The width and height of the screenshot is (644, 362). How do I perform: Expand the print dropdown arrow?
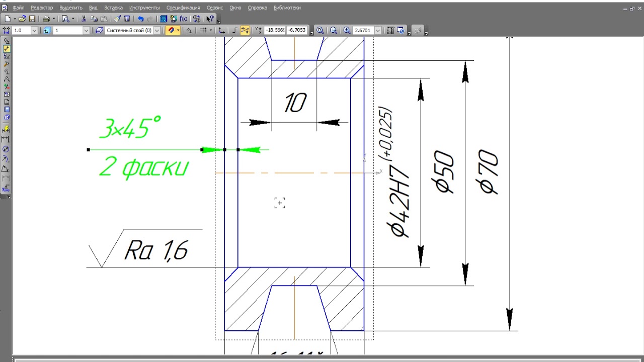tap(54, 19)
